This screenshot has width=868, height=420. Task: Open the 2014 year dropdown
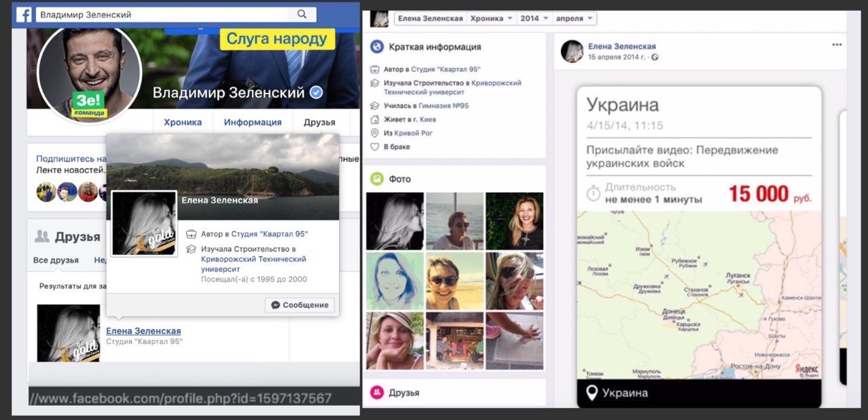tap(534, 18)
